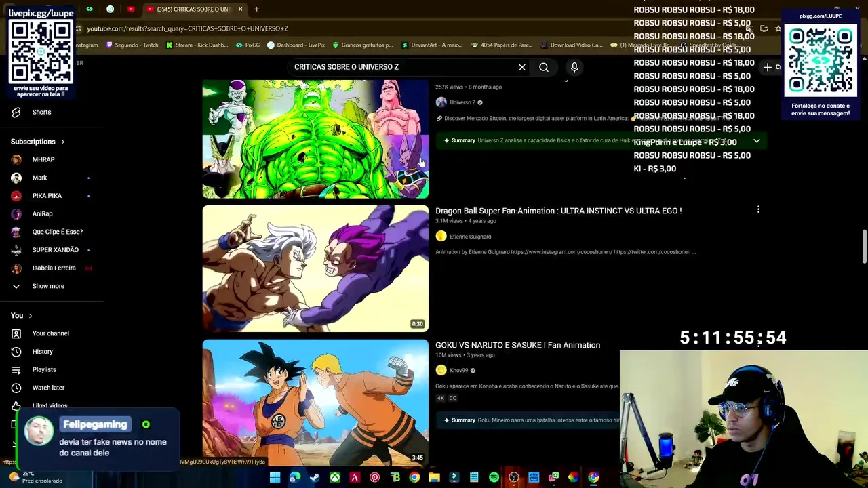Click the Etienne Guignard channel avatar
The width and height of the screenshot is (868, 488).
click(x=441, y=236)
